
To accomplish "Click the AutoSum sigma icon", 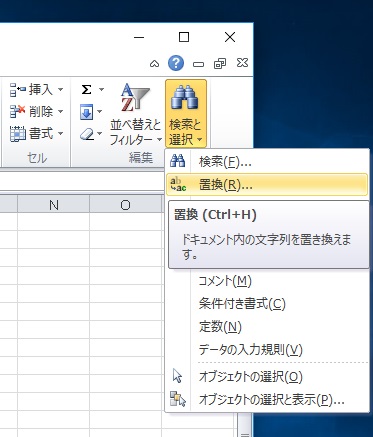I will 86,89.
